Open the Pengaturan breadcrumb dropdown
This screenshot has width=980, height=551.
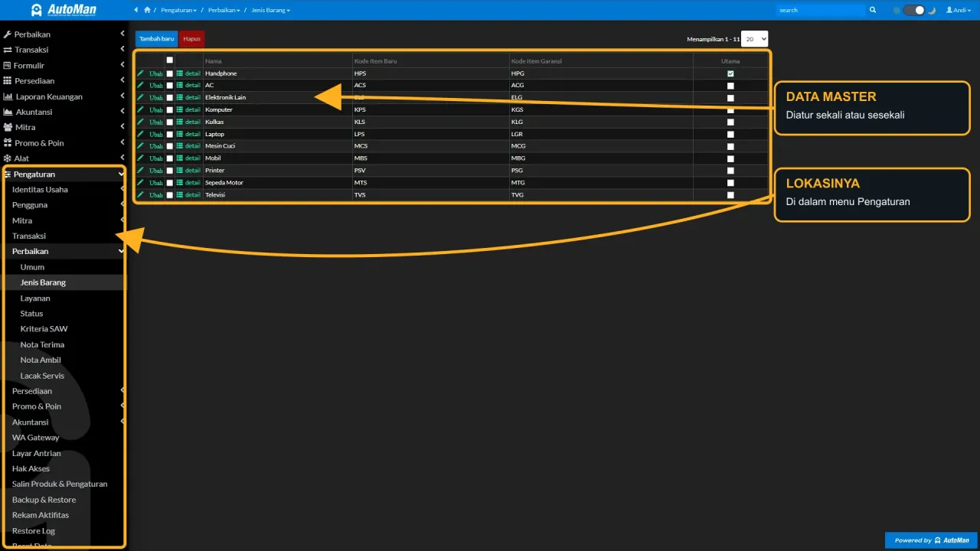coord(178,10)
